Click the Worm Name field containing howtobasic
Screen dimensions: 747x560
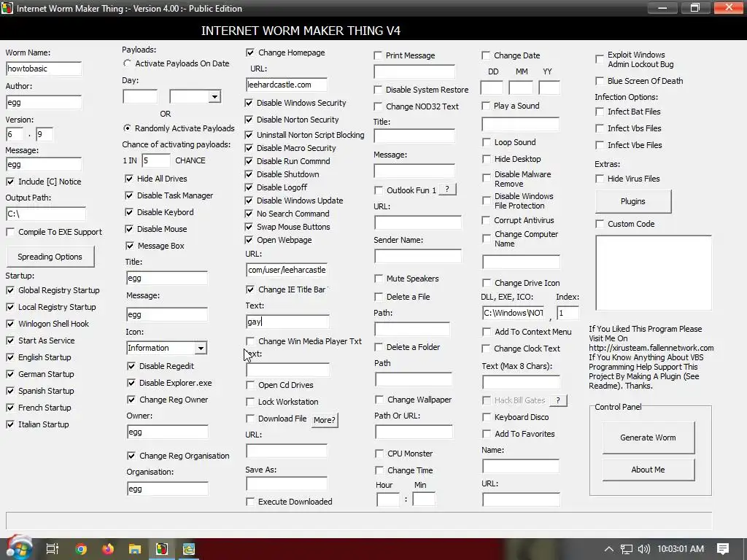44,69
